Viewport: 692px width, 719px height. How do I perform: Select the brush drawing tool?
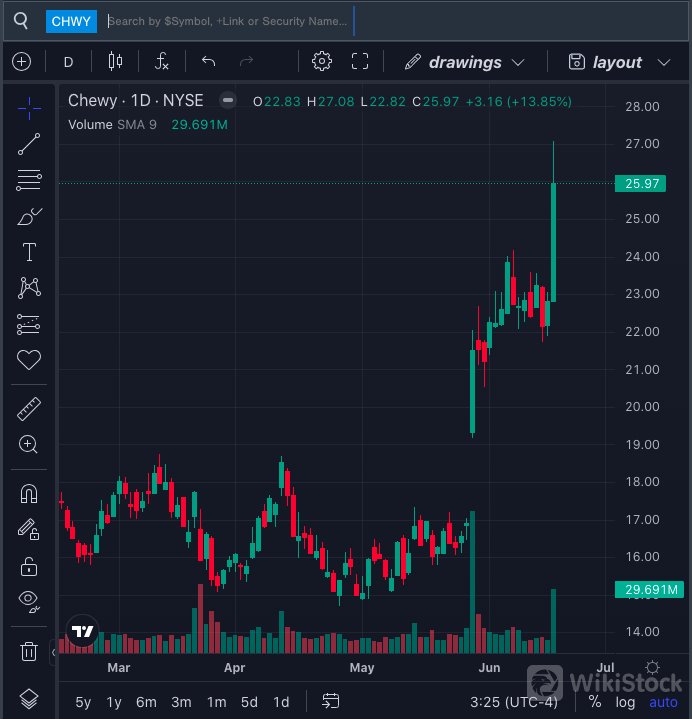(29, 216)
